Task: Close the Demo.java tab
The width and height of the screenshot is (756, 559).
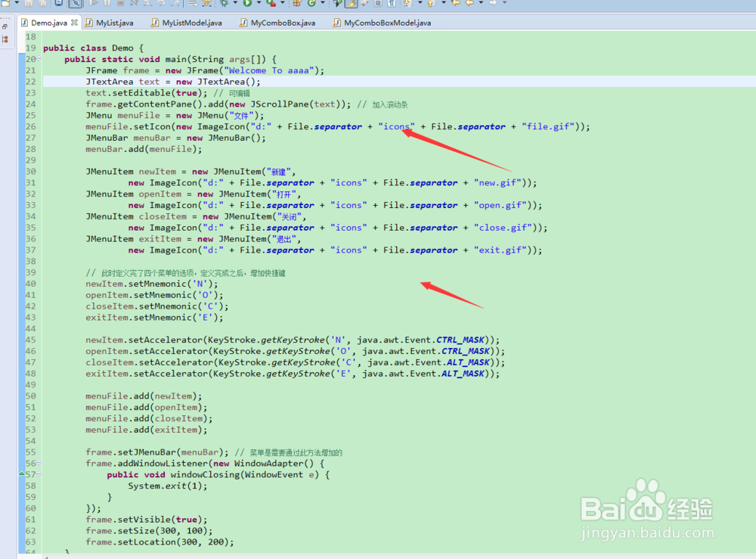Action: coord(74,22)
